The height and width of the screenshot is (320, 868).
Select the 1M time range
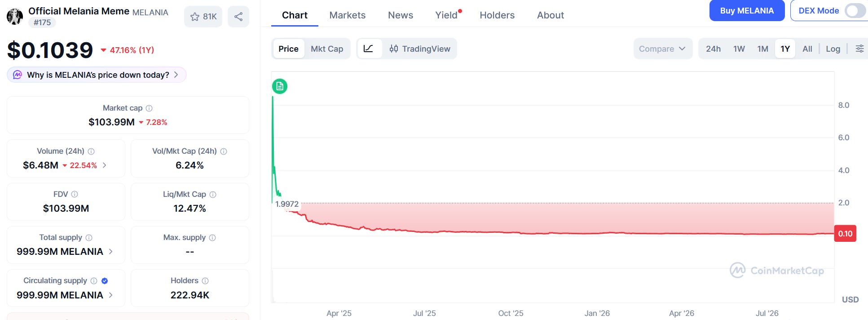pos(762,49)
